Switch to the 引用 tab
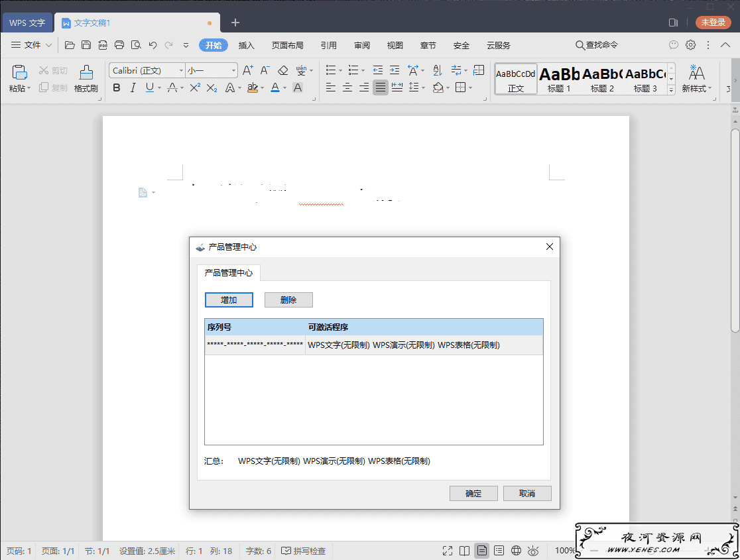 pos(329,45)
